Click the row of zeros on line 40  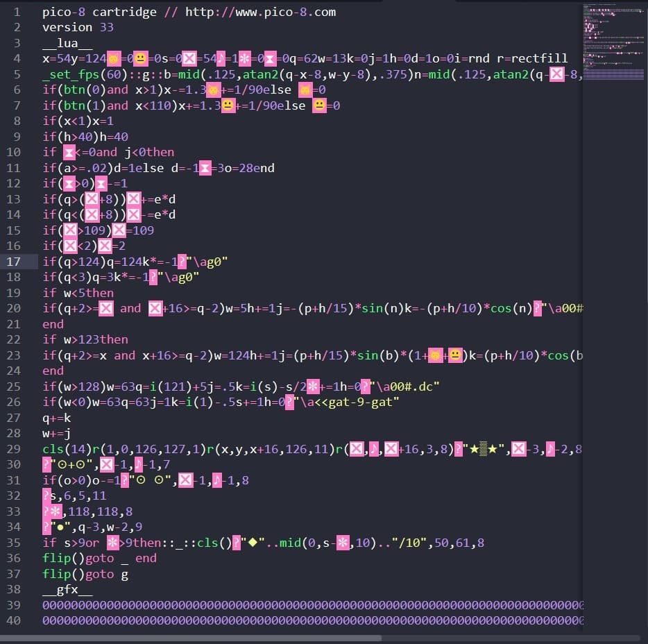point(312,620)
